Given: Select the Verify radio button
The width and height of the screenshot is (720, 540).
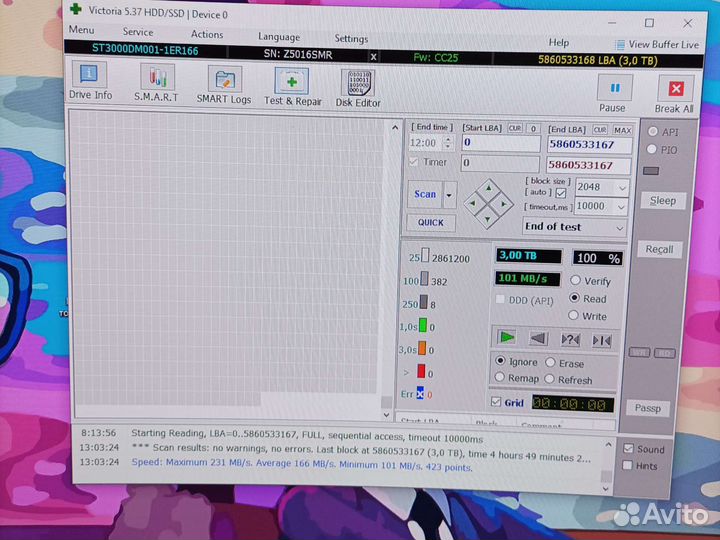Looking at the screenshot, I should (x=574, y=282).
